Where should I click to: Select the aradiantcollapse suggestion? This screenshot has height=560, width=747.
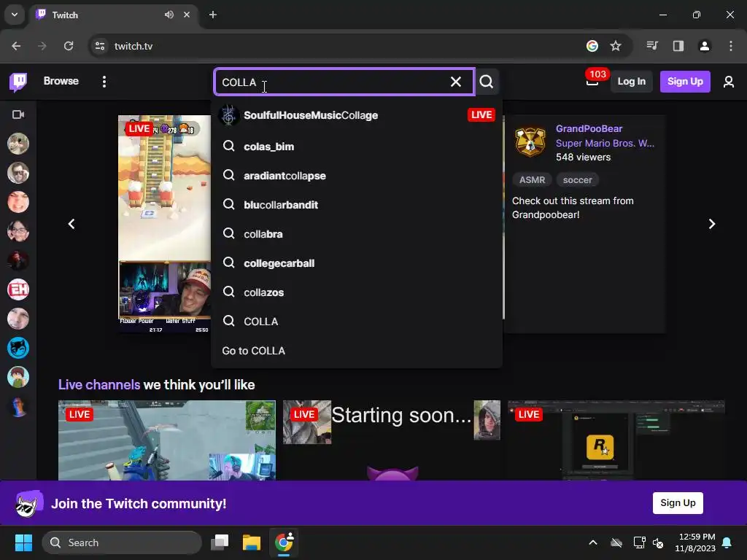point(357,176)
